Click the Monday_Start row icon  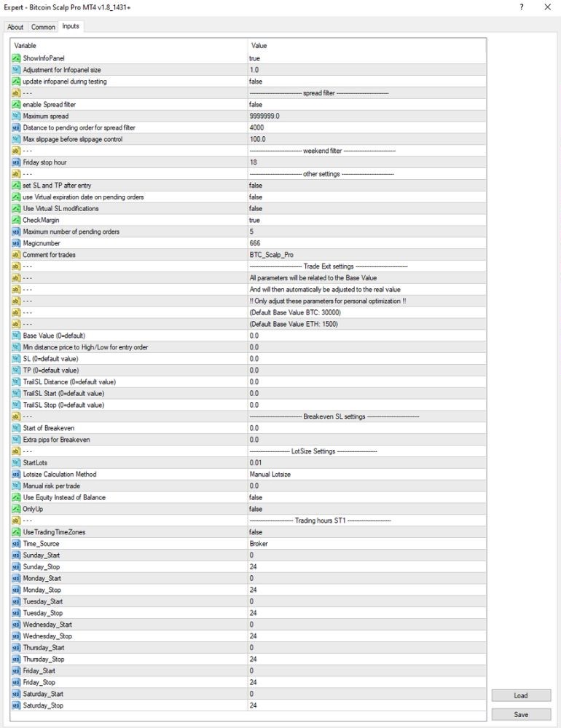pos(16,579)
